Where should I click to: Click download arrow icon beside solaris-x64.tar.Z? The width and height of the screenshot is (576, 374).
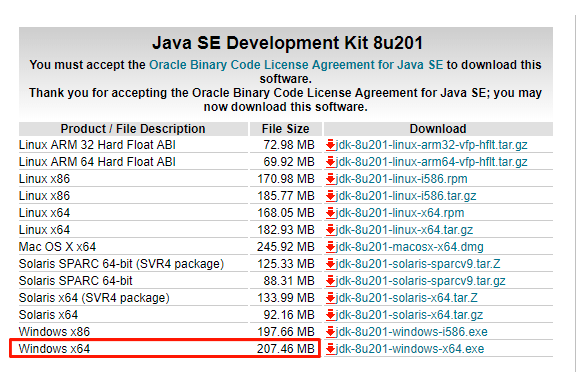(x=331, y=298)
